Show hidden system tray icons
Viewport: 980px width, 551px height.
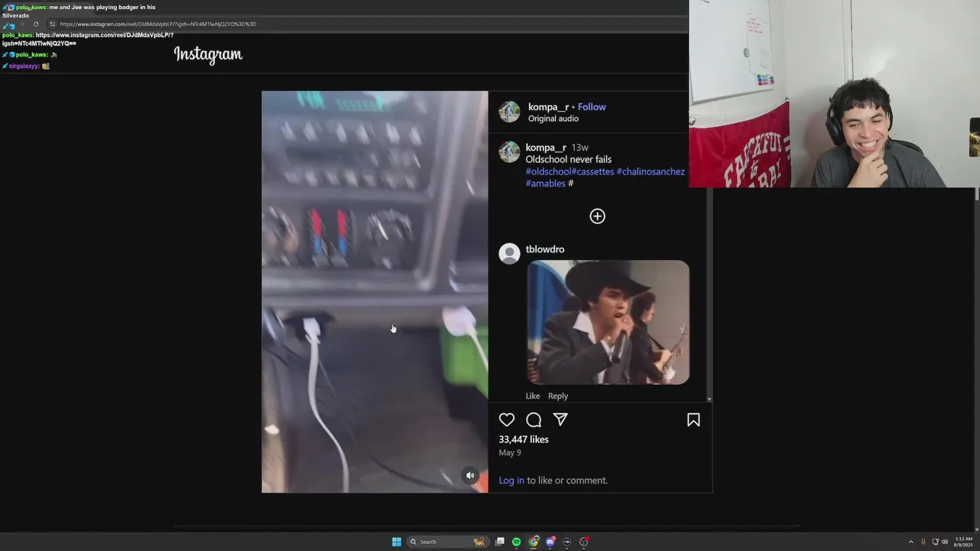911,542
